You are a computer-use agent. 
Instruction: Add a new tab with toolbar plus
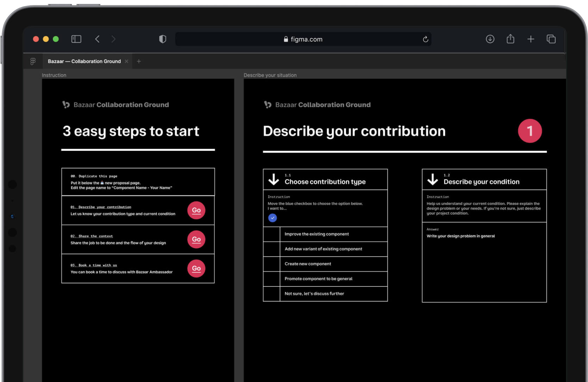click(531, 39)
